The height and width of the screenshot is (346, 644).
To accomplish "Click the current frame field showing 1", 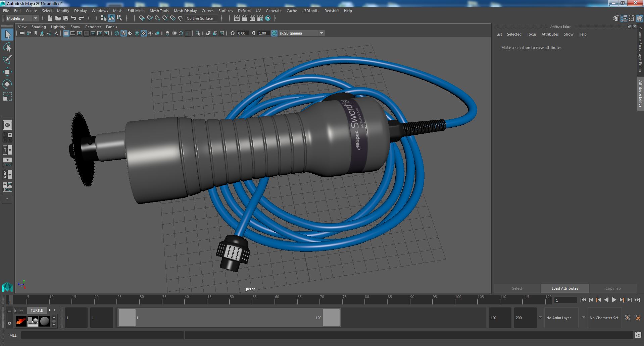I will (565, 300).
